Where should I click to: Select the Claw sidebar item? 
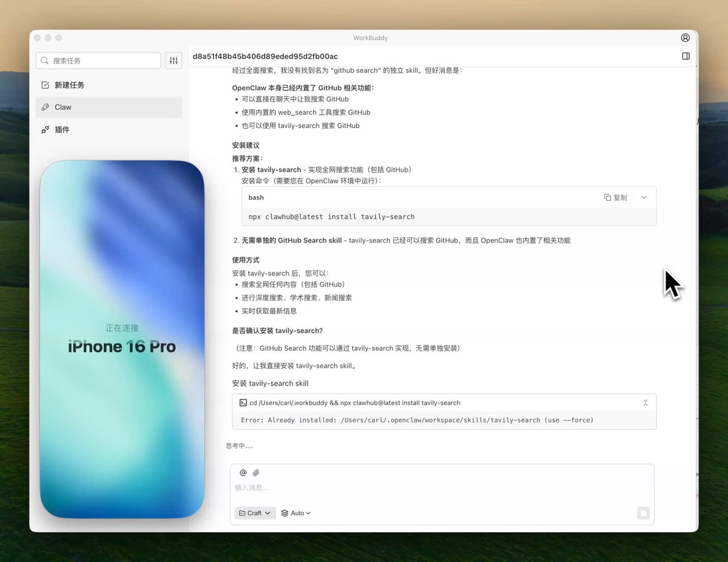click(109, 107)
